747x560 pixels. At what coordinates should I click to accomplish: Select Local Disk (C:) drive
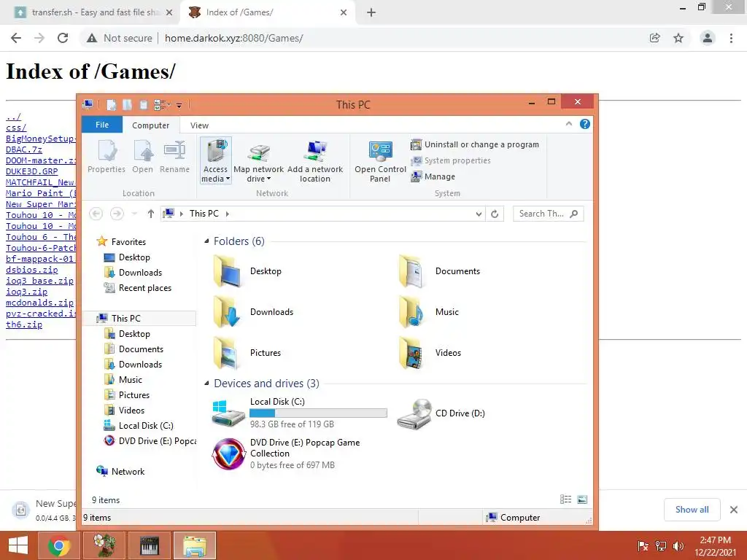(x=300, y=413)
